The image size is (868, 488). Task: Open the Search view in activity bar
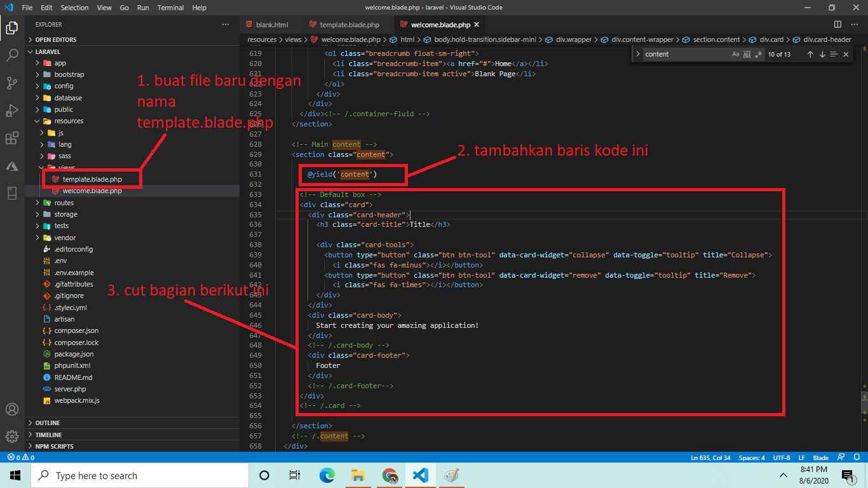click(x=12, y=55)
